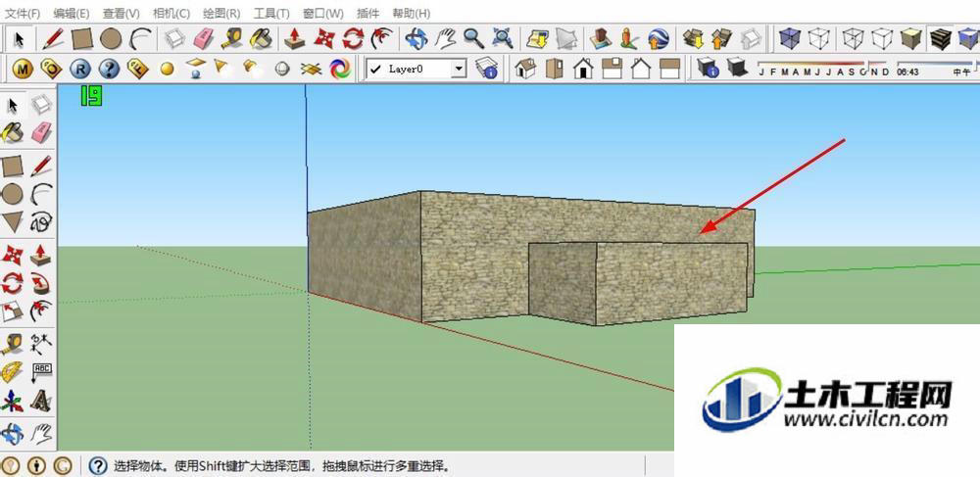Toggle shadows display icon
The width and height of the screenshot is (980, 477).
click(737, 68)
